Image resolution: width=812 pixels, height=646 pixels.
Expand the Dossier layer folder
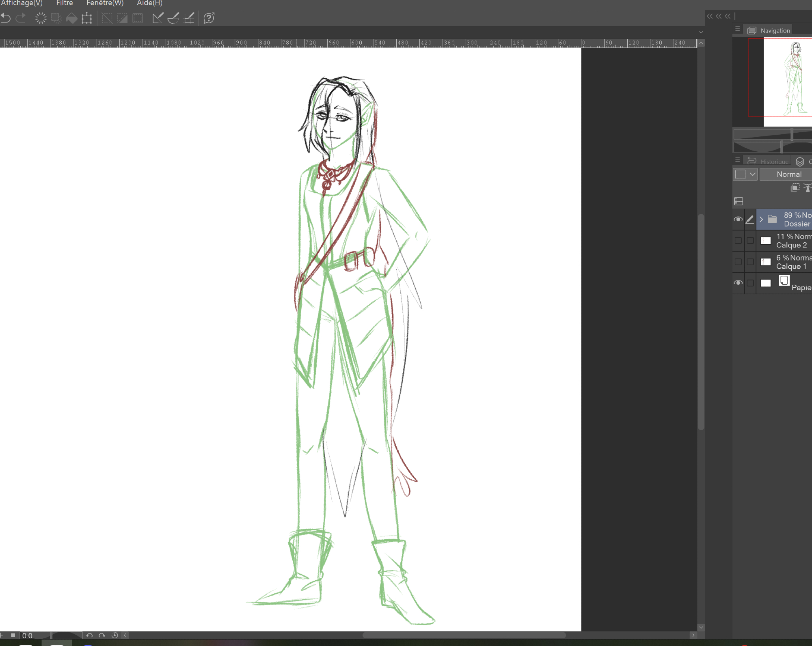[761, 220]
